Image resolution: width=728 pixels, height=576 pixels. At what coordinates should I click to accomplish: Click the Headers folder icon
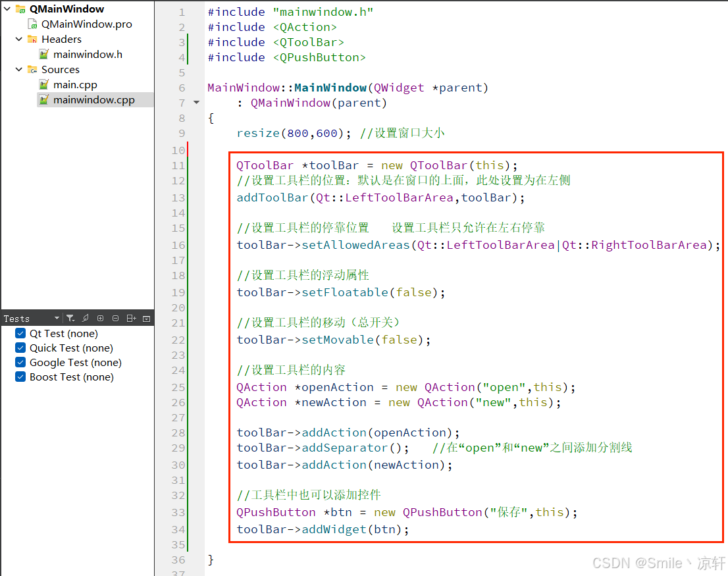click(32, 39)
